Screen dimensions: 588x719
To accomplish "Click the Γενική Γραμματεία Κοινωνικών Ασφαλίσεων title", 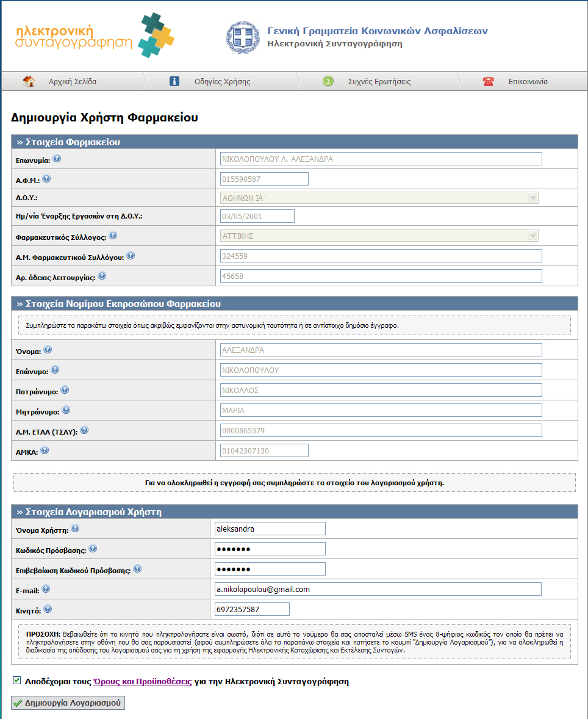I will (378, 31).
